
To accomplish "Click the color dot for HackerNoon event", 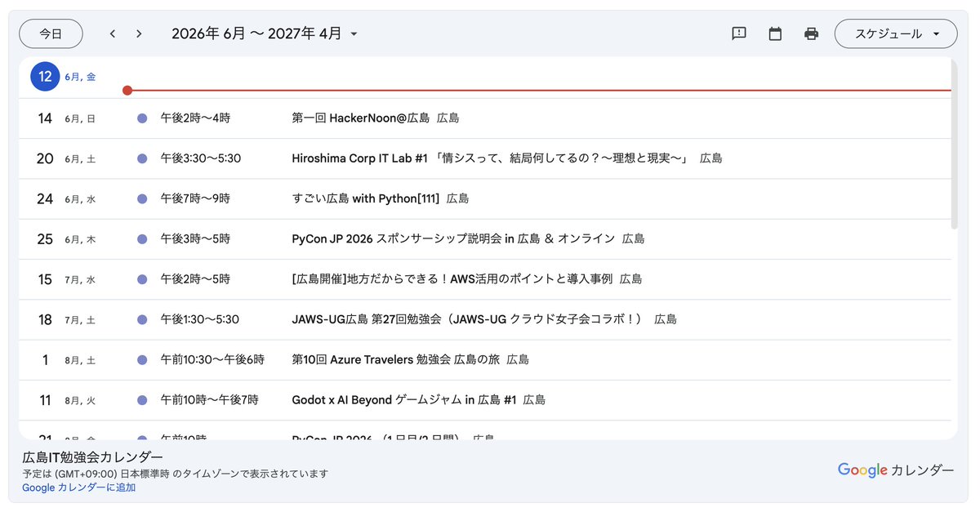I will [x=142, y=118].
